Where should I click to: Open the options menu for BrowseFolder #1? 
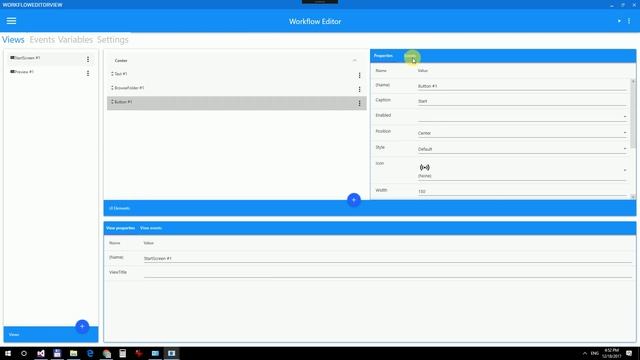(x=359, y=89)
